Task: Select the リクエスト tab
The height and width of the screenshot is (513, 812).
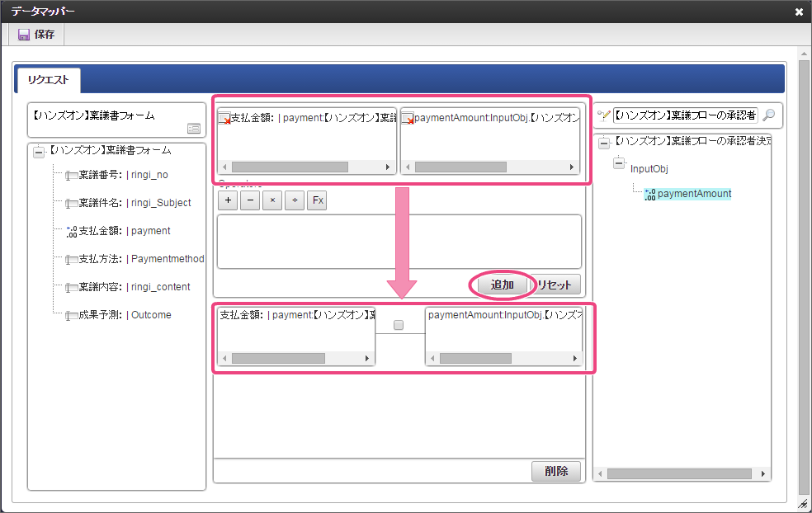Action: pos(48,80)
